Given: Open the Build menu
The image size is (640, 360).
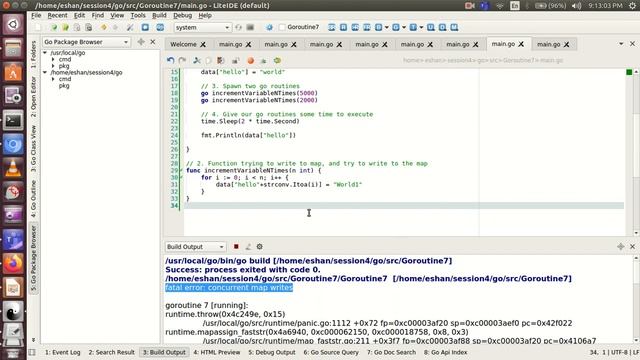Looking at the screenshot, I should [159, 16].
